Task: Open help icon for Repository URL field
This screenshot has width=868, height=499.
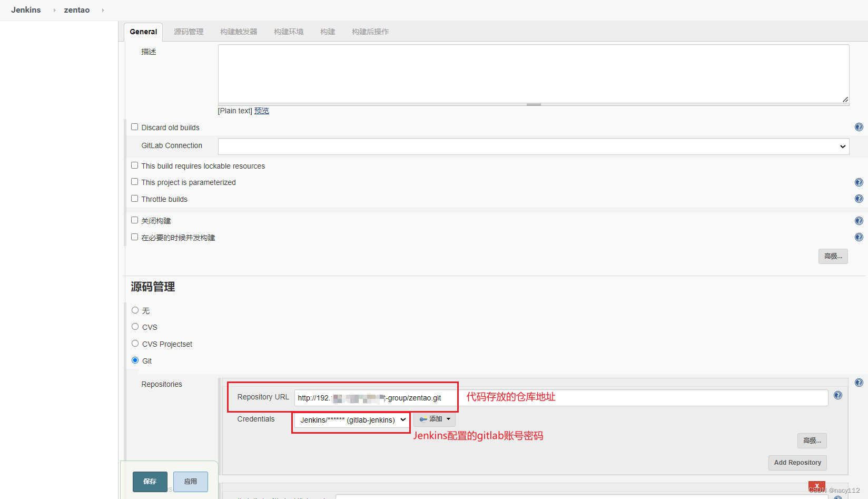Action: pos(838,395)
